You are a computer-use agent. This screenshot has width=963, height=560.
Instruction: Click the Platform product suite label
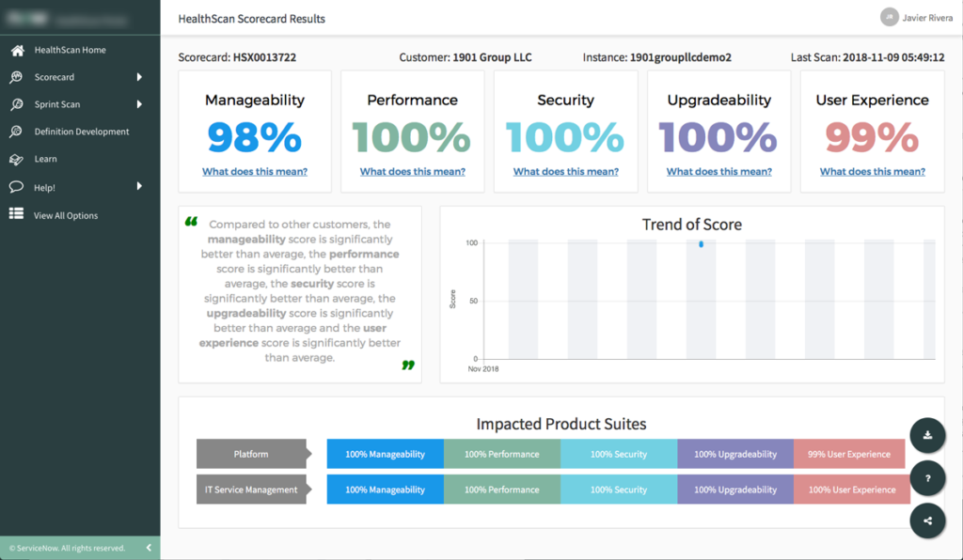(x=251, y=454)
